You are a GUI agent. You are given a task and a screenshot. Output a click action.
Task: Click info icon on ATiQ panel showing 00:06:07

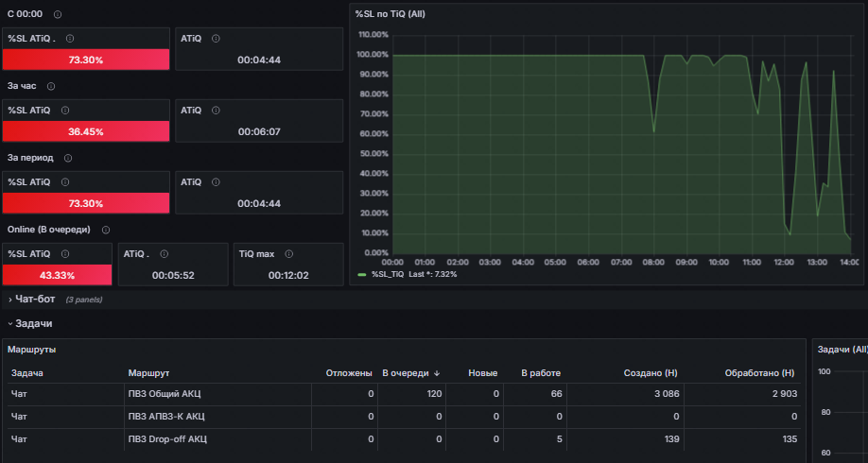[216, 111]
